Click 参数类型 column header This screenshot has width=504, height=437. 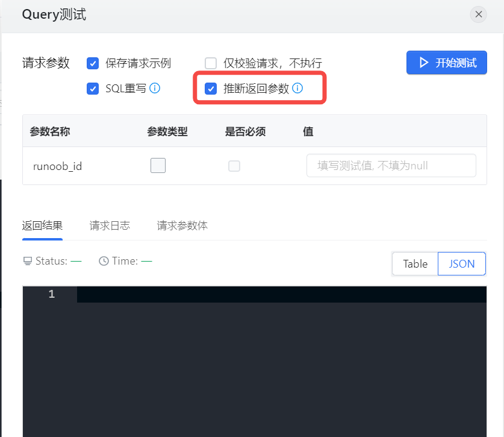pyautogui.click(x=167, y=131)
